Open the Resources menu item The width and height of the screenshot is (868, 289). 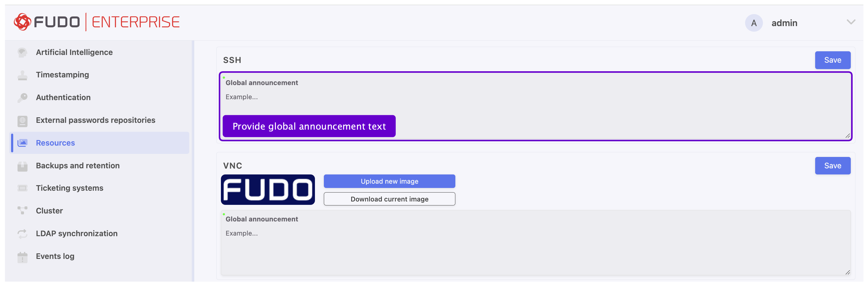click(55, 143)
